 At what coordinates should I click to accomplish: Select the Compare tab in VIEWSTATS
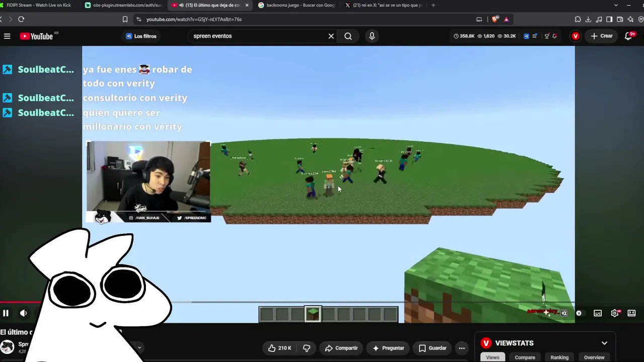coord(525,357)
